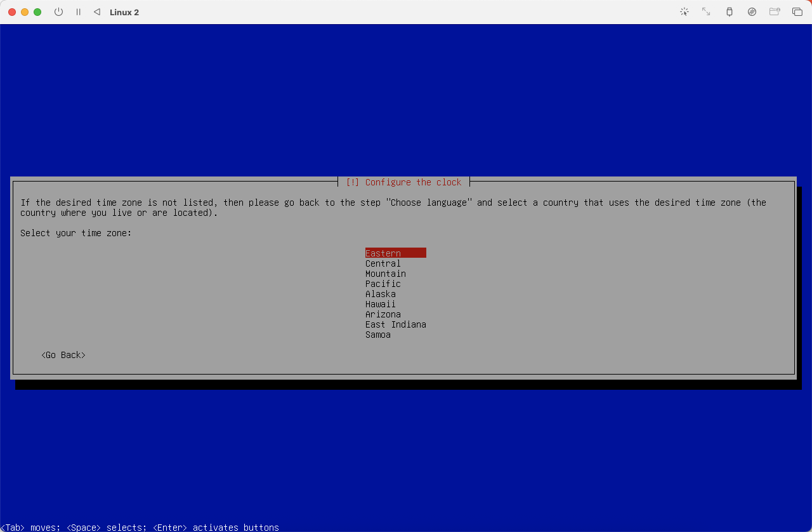Pause the Linux 2 virtual machine
The width and height of the screenshot is (812, 532).
[79, 11]
